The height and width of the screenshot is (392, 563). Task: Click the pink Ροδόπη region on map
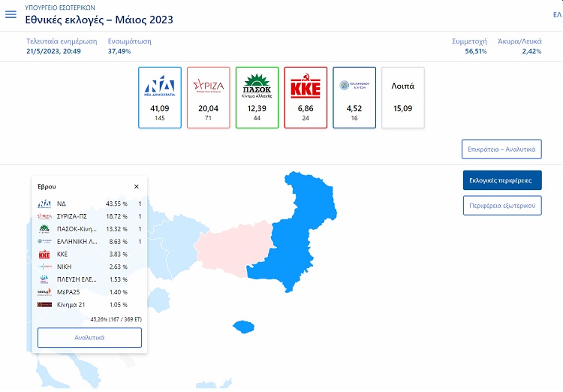(x=233, y=250)
